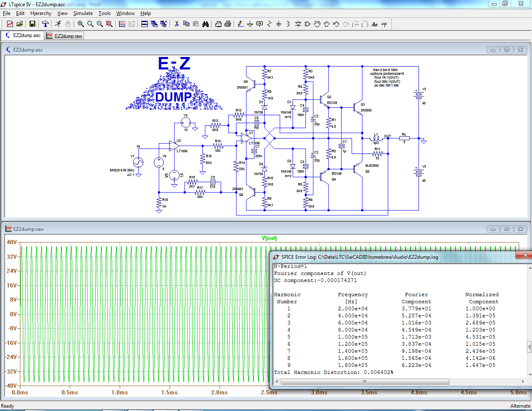The image size is (532, 411).
Task: Click the horizontal scrollbar in SPICE Error Log
Action: click(x=364, y=381)
